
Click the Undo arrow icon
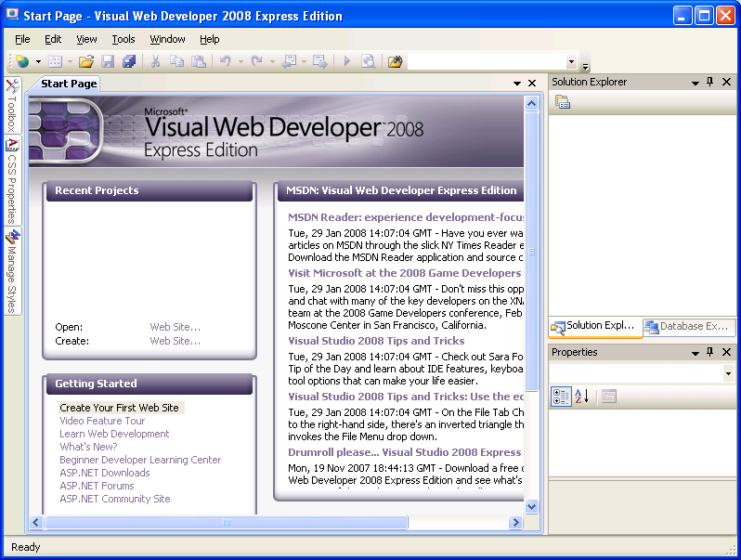[x=226, y=61]
